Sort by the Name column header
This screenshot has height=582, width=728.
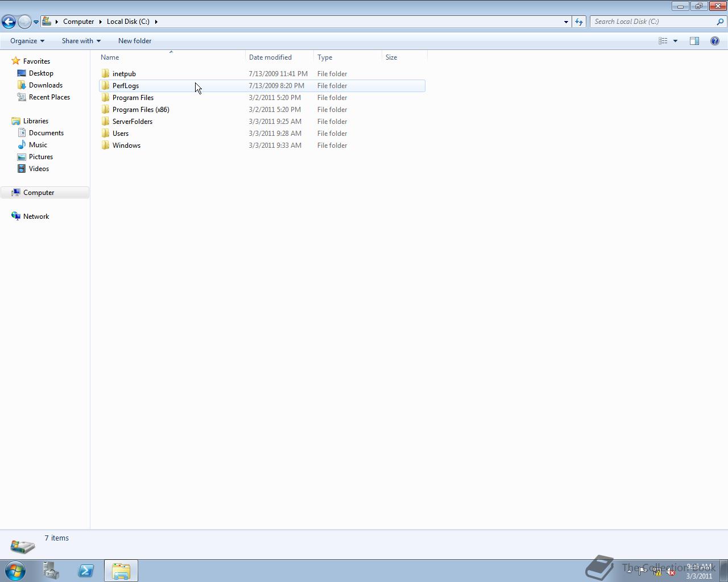click(172, 57)
